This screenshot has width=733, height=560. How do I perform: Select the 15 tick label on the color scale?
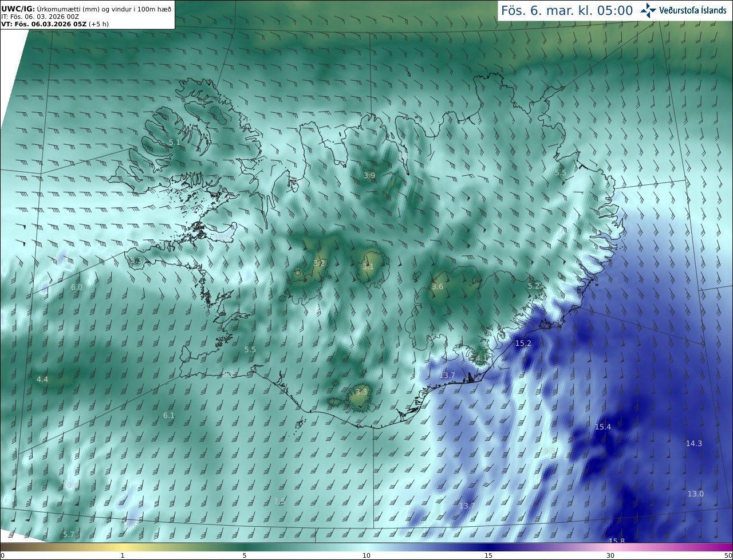[x=488, y=556]
